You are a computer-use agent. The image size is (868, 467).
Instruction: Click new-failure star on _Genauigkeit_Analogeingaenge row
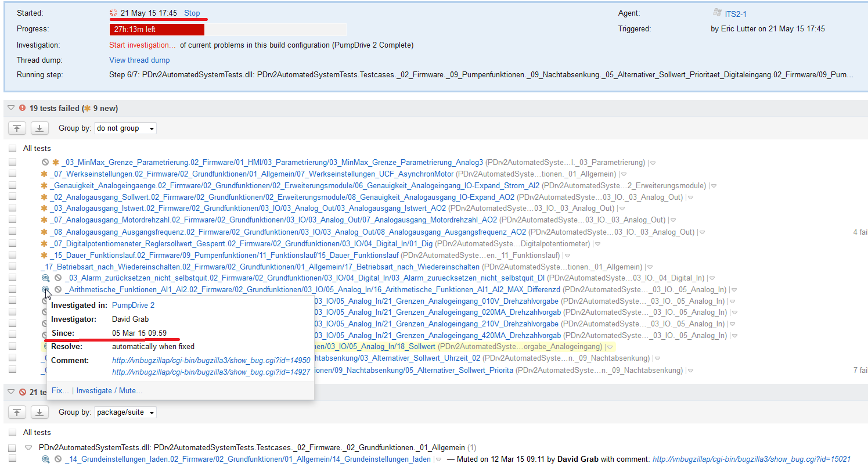pyautogui.click(x=44, y=185)
